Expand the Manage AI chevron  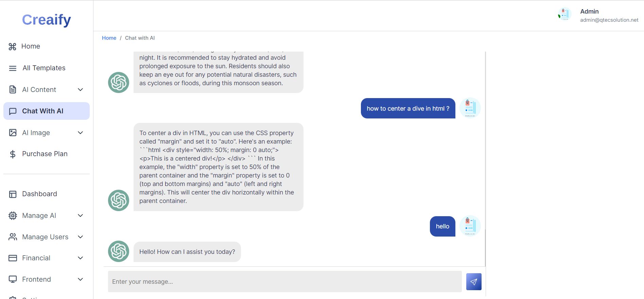[81, 216]
